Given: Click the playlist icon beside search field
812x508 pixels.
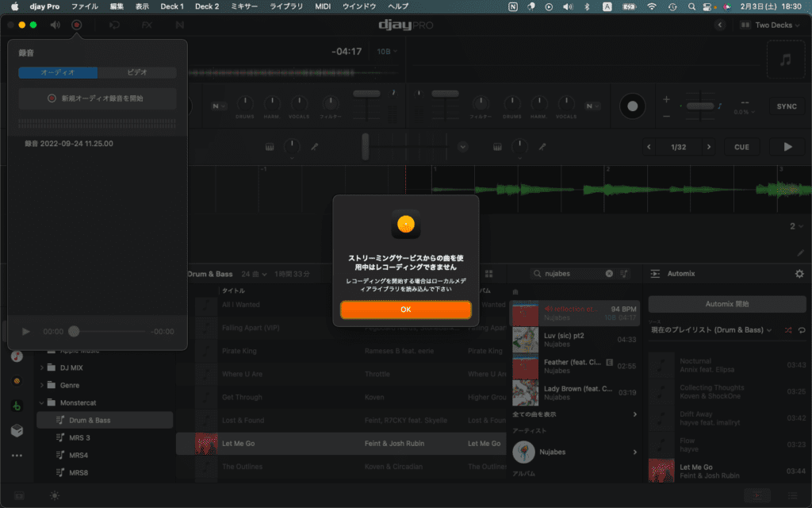Looking at the screenshot, I should (624, 274).
